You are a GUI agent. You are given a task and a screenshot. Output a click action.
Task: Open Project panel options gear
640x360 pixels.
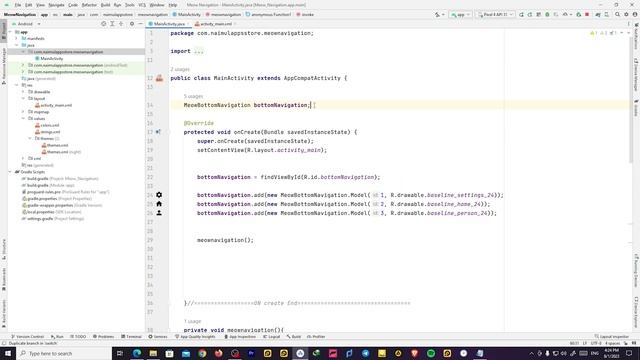click(132, 24)
